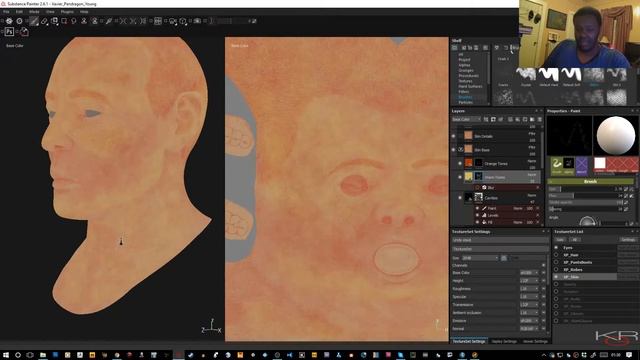The image size is (640, 360).
Task: Select the XP_Robes texture set radio button
Action: coord(556,270)
